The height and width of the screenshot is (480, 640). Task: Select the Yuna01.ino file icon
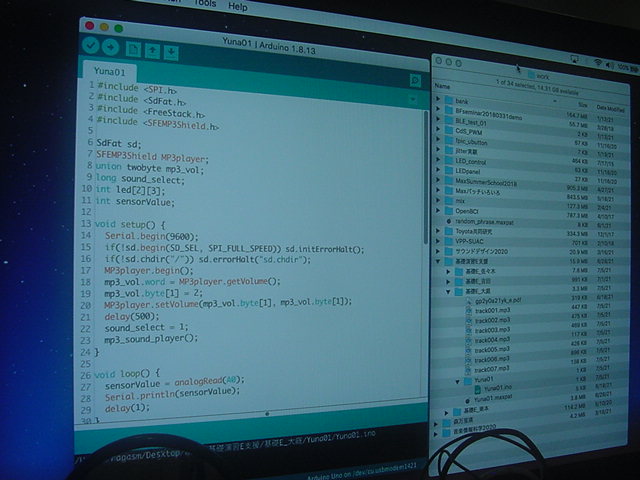point(477,390)
